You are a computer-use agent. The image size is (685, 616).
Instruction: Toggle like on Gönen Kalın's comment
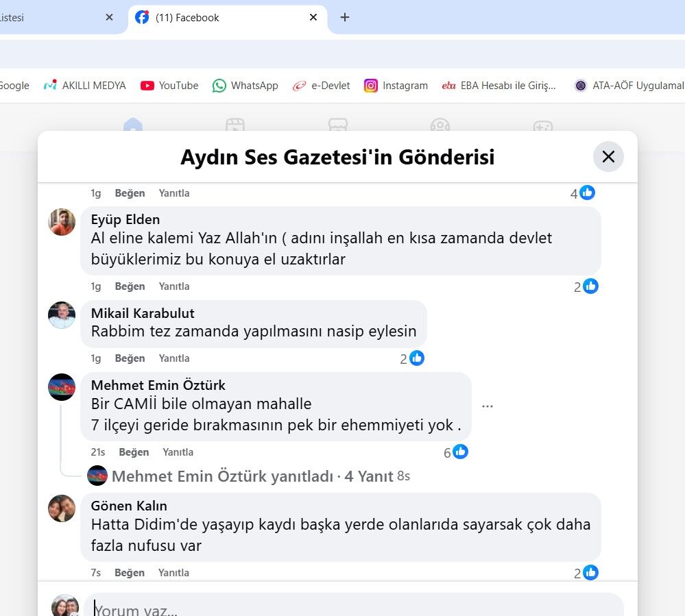click(x=130, y=572)
